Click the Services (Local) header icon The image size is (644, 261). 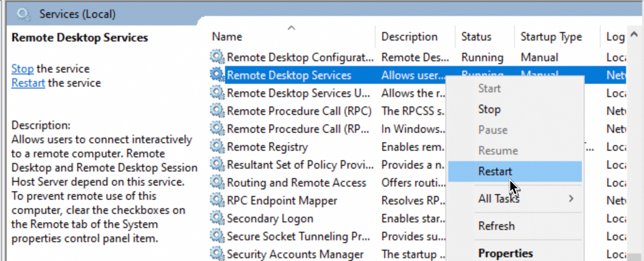(x=24, y=15)
